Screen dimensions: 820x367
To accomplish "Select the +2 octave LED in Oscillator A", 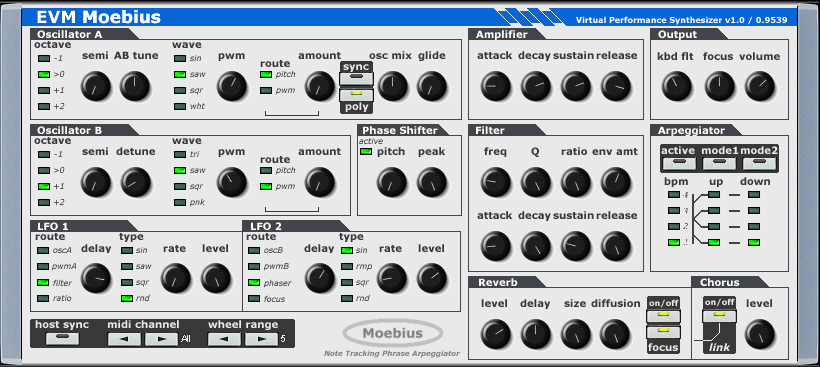I will click(x=44, y=107).
